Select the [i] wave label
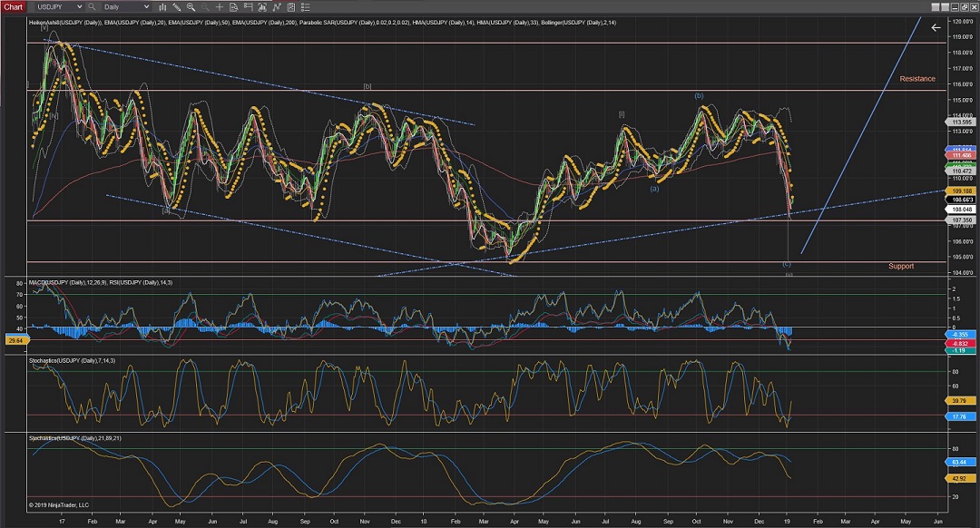 (622, 113)
